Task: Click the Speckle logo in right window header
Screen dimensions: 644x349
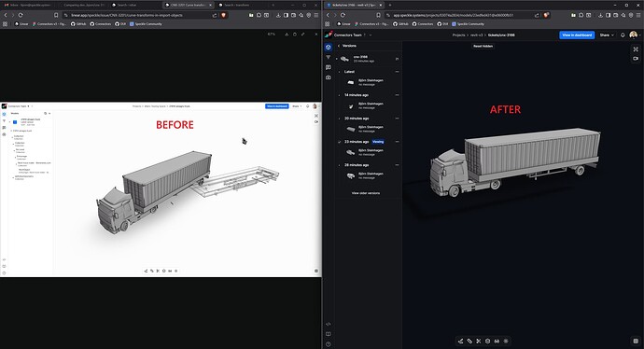Action: click(329, 35)
